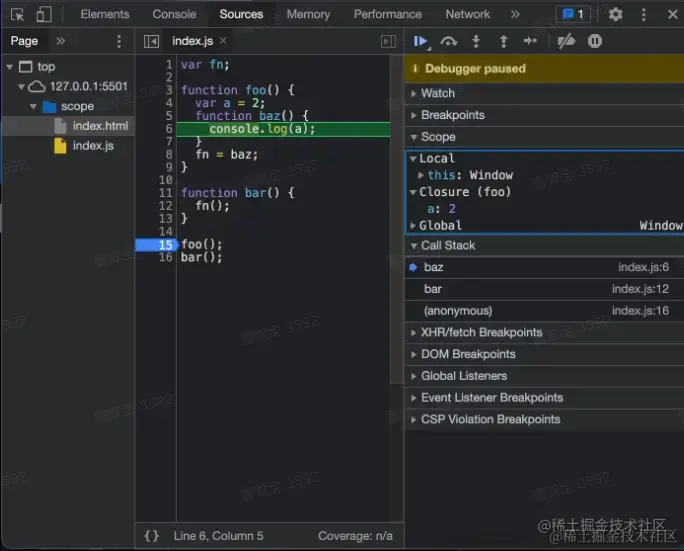Hide the debugger sidebar icon
The height and width of the screenshot is (551, 684).
388,41
